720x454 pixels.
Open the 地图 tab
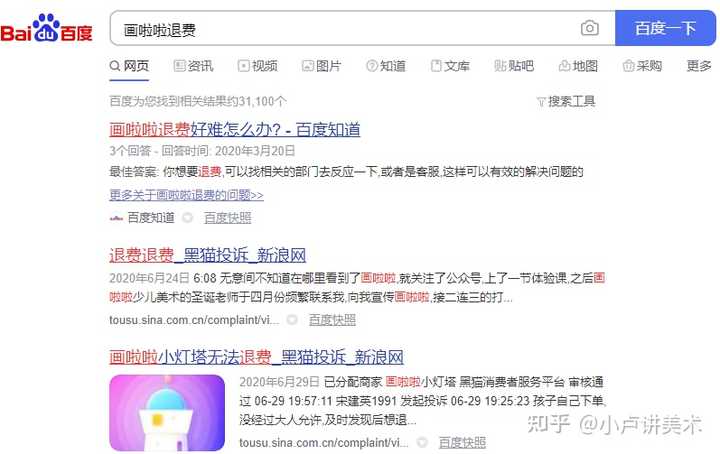point(578,66)
